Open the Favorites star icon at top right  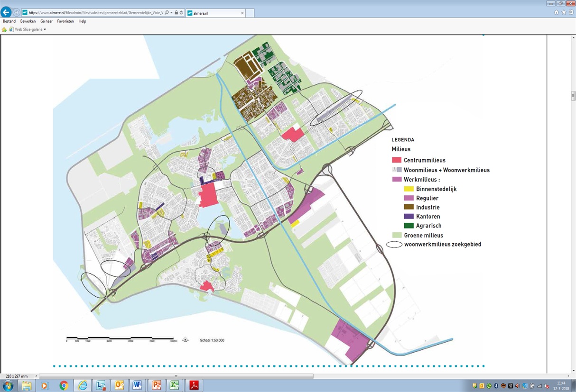pos(564,12)
